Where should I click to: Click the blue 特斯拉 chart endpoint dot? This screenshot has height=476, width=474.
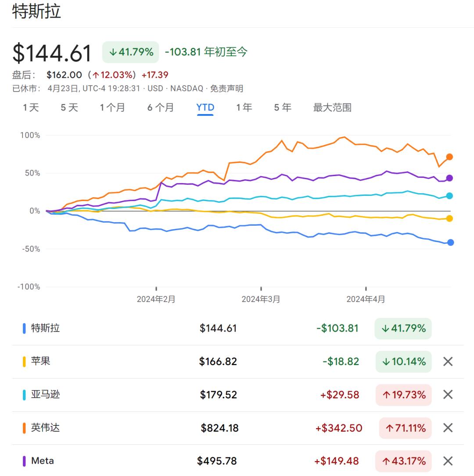coord(451,242)
